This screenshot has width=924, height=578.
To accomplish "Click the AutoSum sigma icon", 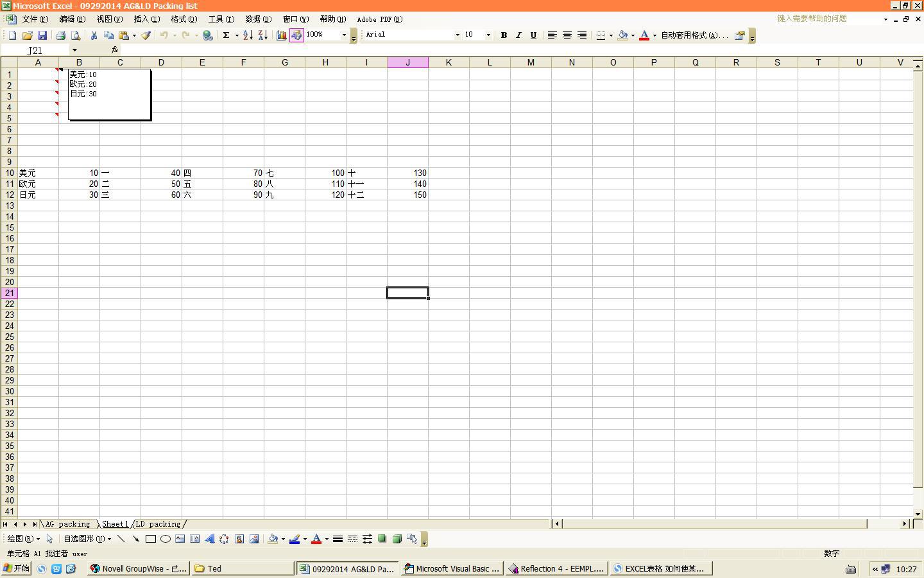I will click(x=226, y=35).
